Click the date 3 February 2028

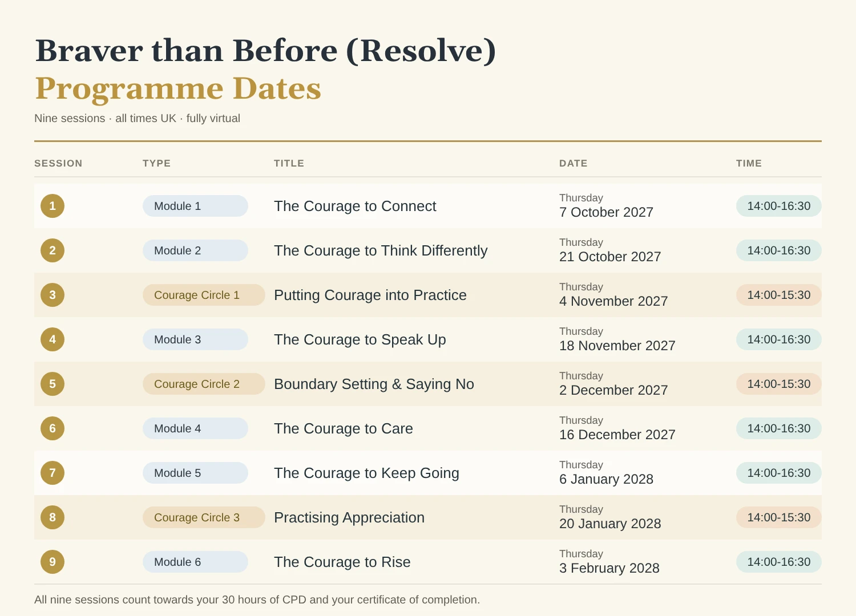point(609,568)
